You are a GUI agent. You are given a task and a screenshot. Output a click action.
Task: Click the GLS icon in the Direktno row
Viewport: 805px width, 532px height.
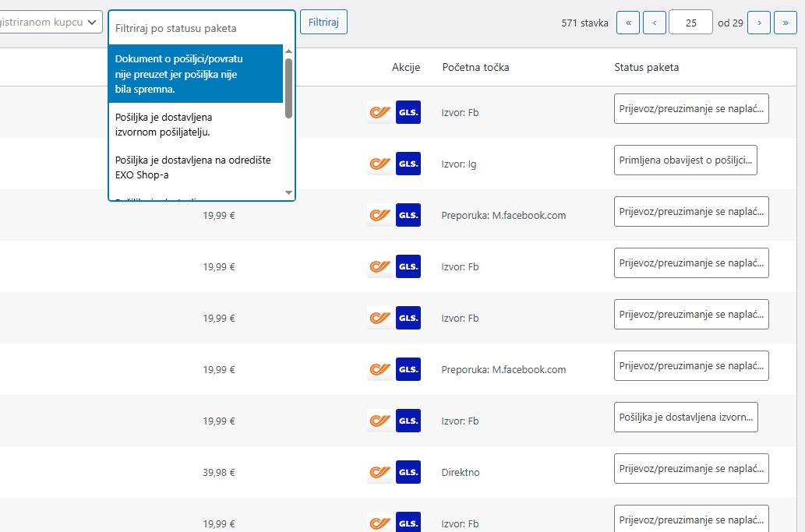(x=408, y=472)
